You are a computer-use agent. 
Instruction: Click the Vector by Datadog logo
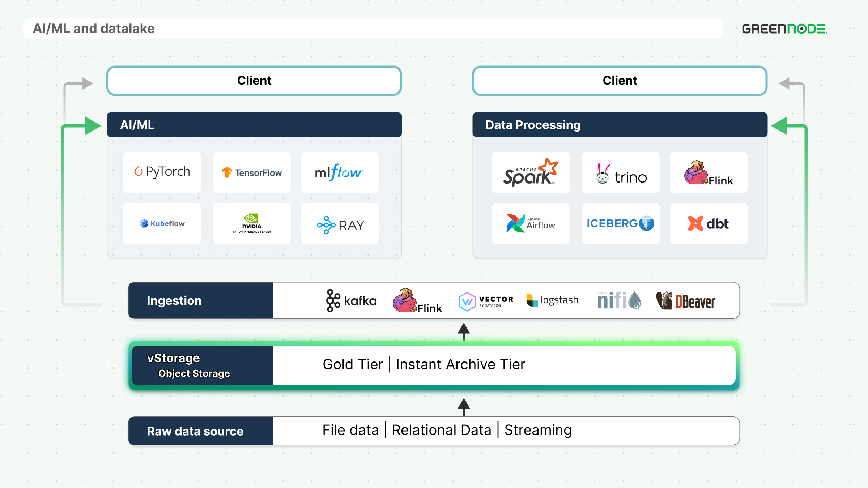coord(486,301)
